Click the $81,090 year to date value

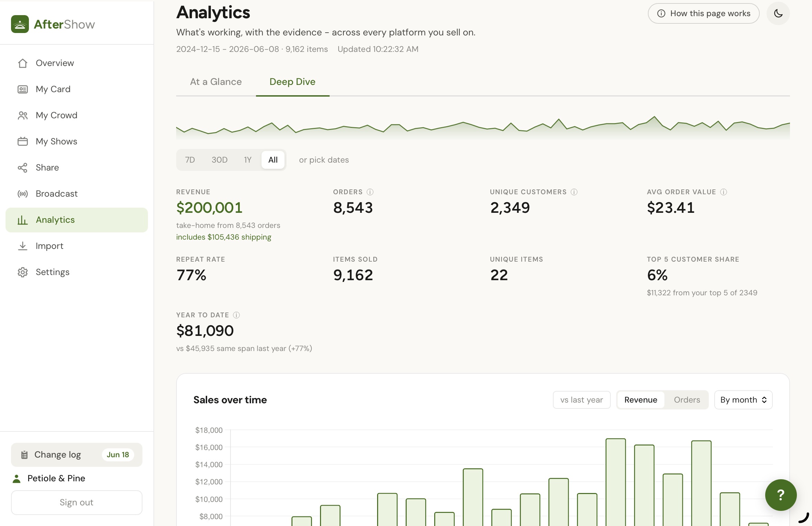pos(205,331)
